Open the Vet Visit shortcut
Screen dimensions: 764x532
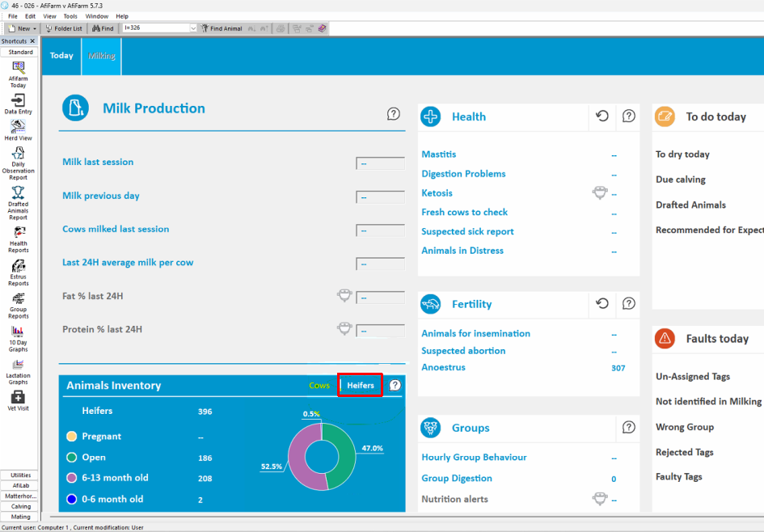click(x=18, y=398)
